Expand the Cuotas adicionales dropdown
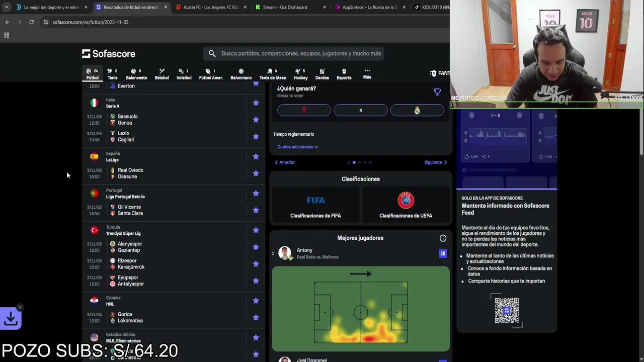The image size is (644, 362). tap(298, 147)
